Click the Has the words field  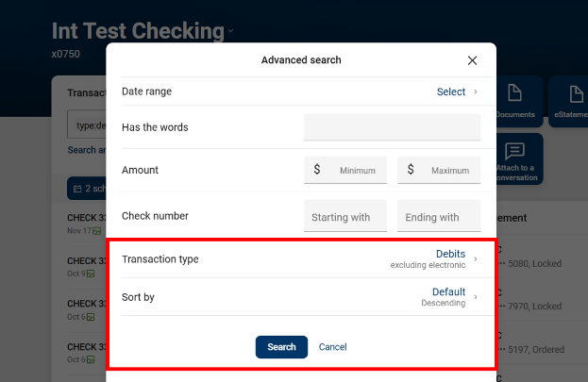(x=392, y=127)
